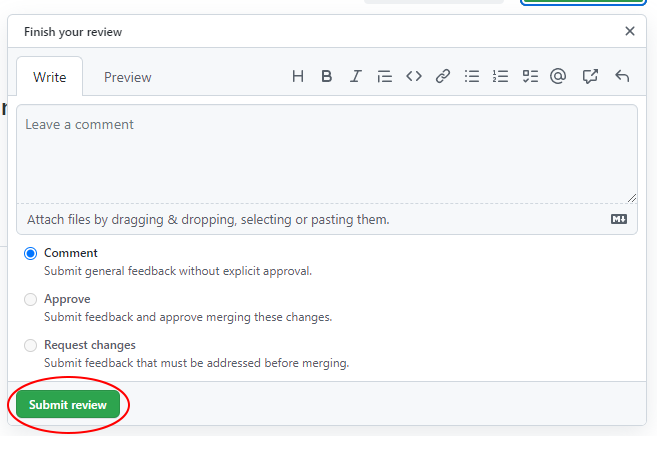Add heading text formatting
This screenshot has height=450, width=657.
tap(297, 76)
